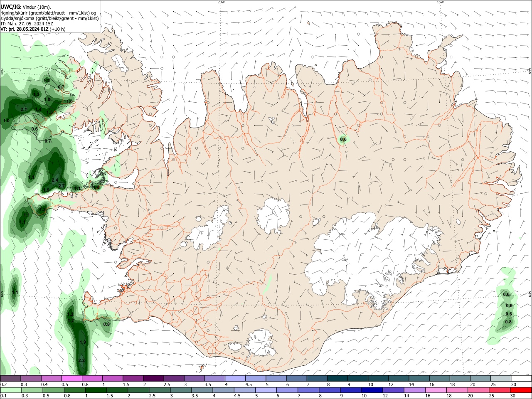Click the 20W longitude label at top
The width and height of the screenshot is (532, 399).
point(221,2)
